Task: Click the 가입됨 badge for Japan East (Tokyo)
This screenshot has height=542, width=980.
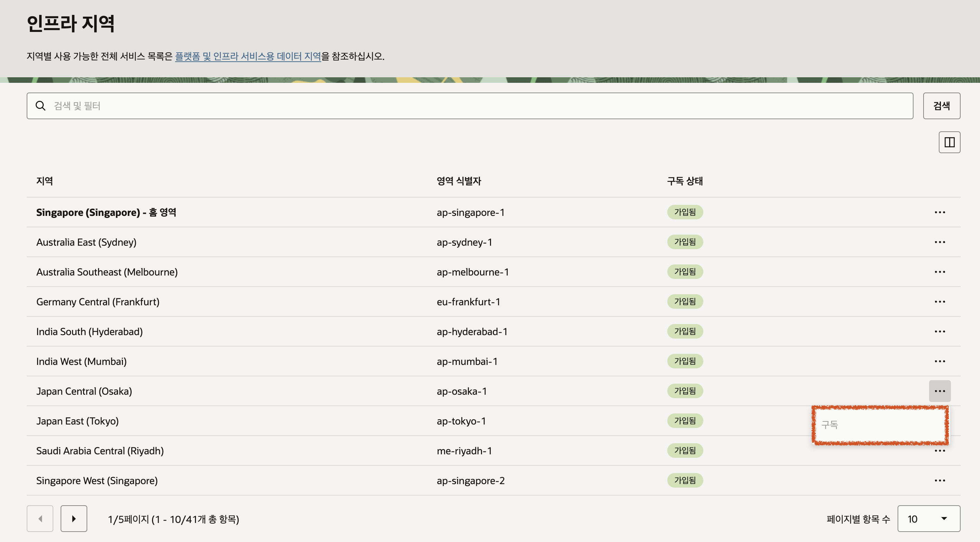Action: point(684,421)
